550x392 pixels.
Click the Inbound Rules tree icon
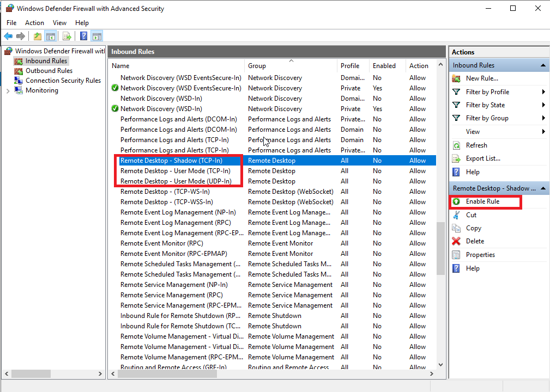(18, 62)
